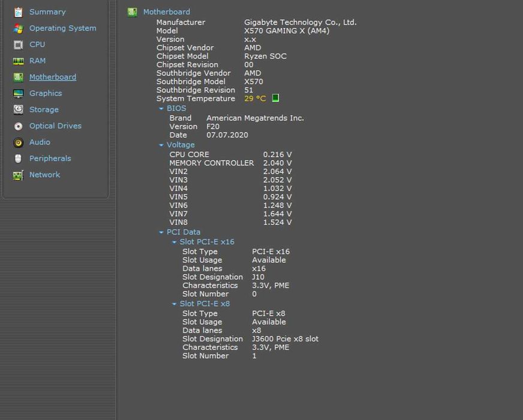This screenshot has width=523, height=420.
Task: Open the Peripherals section link
Action: [x=50, y=158]
